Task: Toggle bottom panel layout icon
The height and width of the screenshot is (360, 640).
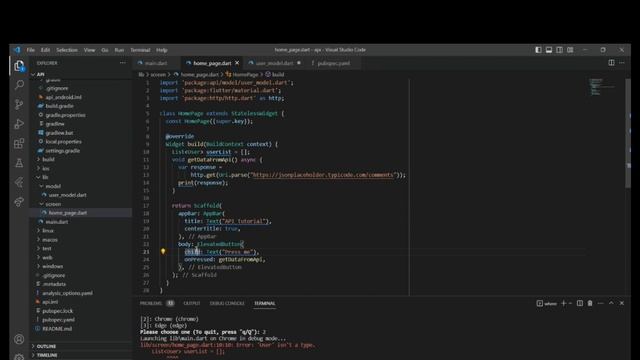Action: 549,50
